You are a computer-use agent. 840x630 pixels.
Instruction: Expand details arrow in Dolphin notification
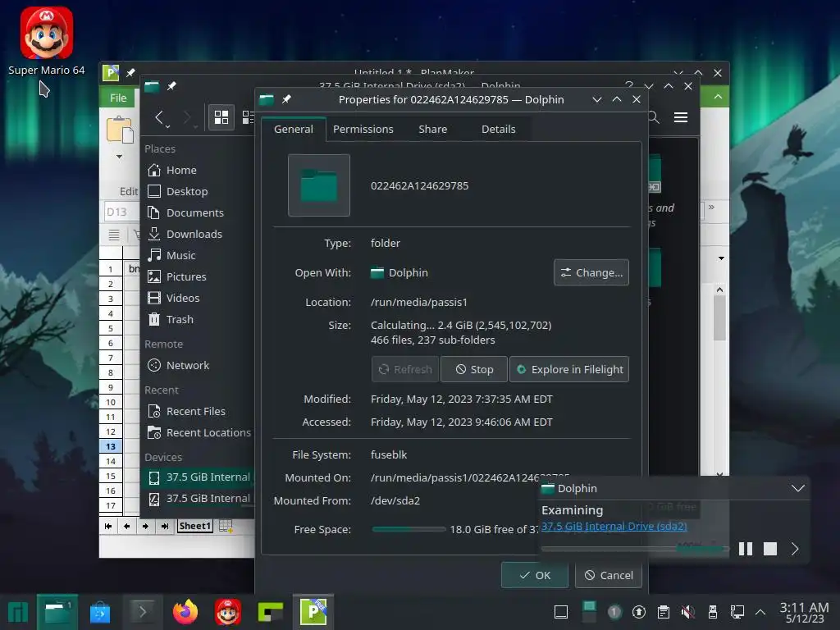point(795,549)
